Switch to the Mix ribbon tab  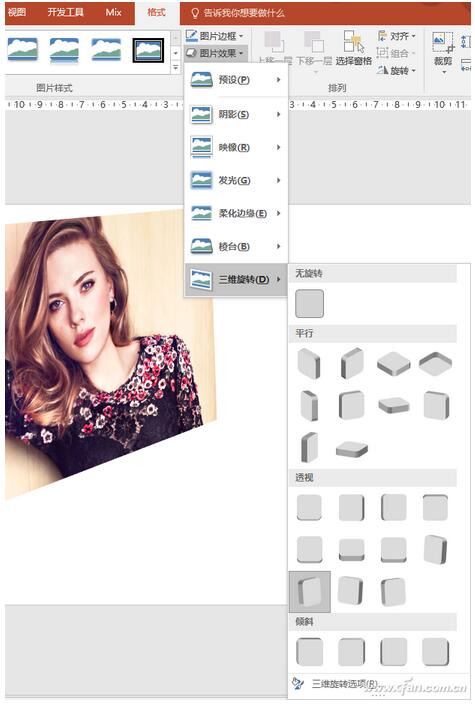[x=113, y=12]
